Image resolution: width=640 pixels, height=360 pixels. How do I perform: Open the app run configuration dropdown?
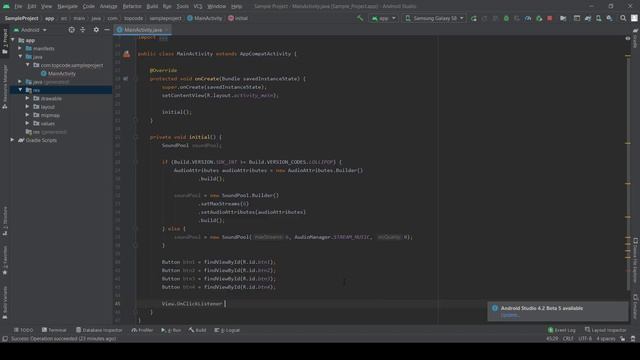click(x=383, y=18)
